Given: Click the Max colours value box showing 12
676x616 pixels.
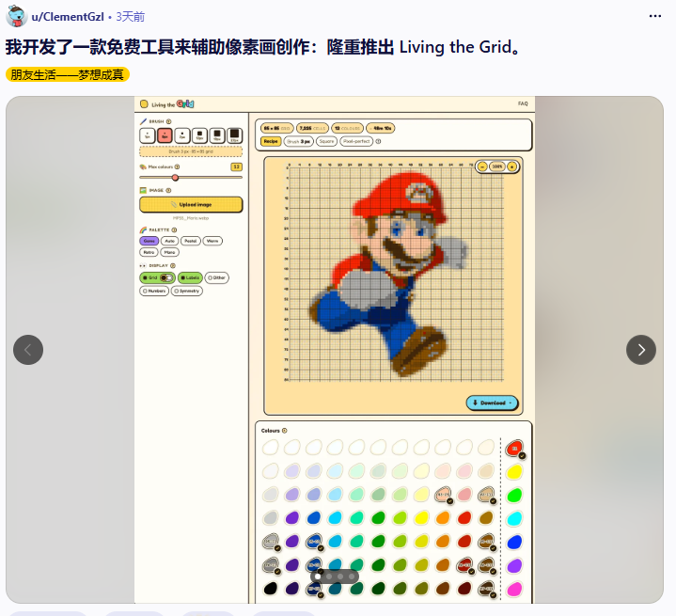Looking at the screenshot, I should click(236, 167).
